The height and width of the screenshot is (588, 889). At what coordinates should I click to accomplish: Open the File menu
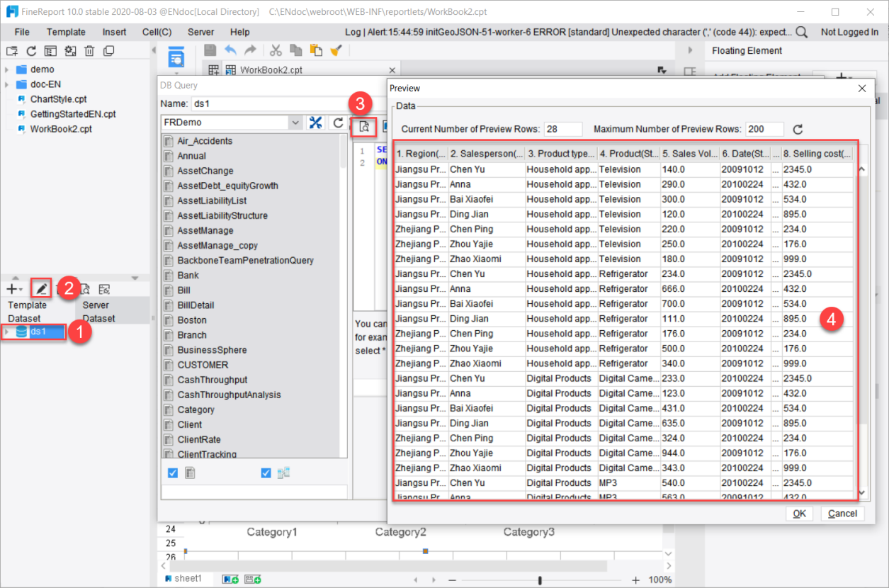[x=22, y=32]
